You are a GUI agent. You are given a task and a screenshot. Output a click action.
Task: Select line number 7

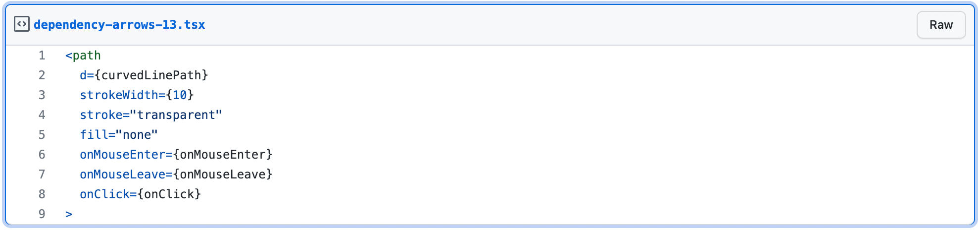pos(42,174)
